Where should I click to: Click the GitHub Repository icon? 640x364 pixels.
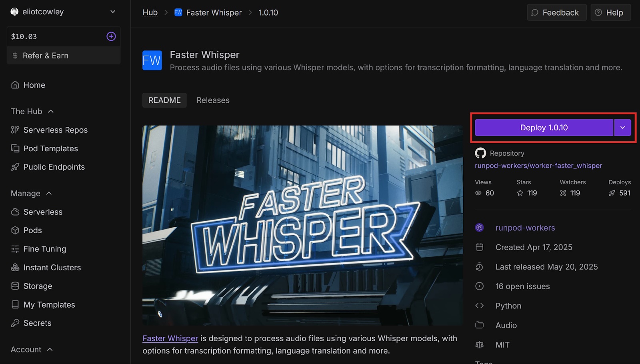[480, 153]
